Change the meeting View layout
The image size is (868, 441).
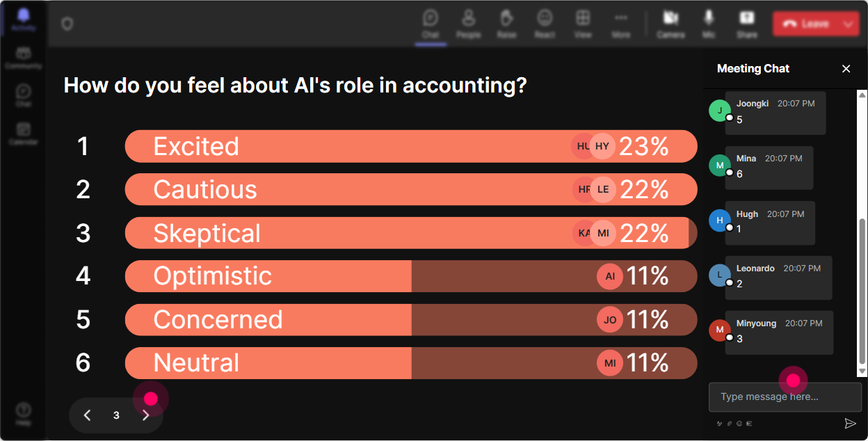click(x=583, y=24)
